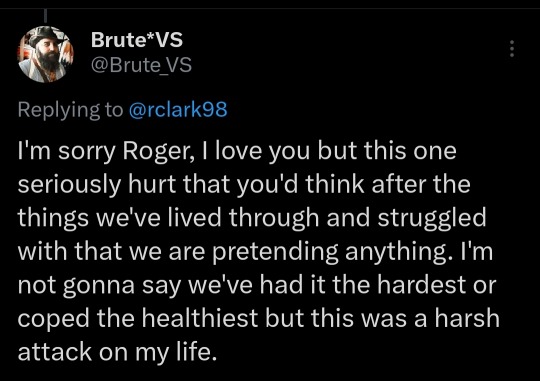Screen dimensions: 540x381
Task: Open the @Brute_VS handle link
Action: 141,65
